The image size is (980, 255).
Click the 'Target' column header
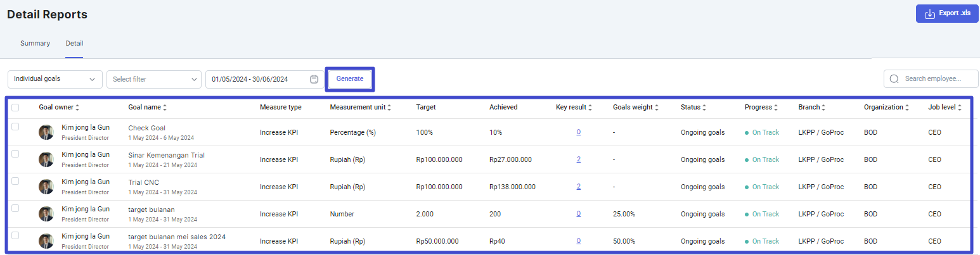(x=425, y=108)
